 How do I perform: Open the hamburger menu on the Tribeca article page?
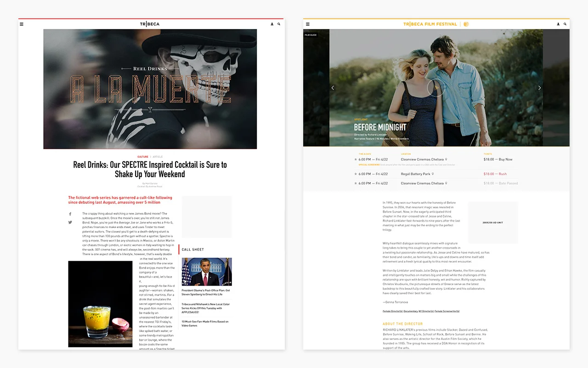point(21,24)
